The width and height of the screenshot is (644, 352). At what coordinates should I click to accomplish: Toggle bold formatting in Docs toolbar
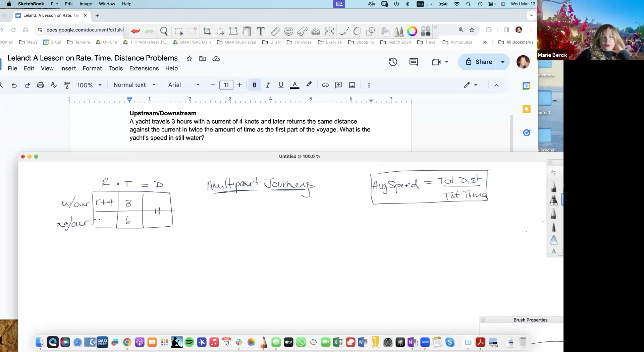pyautogui.click(x=255, y=85)
